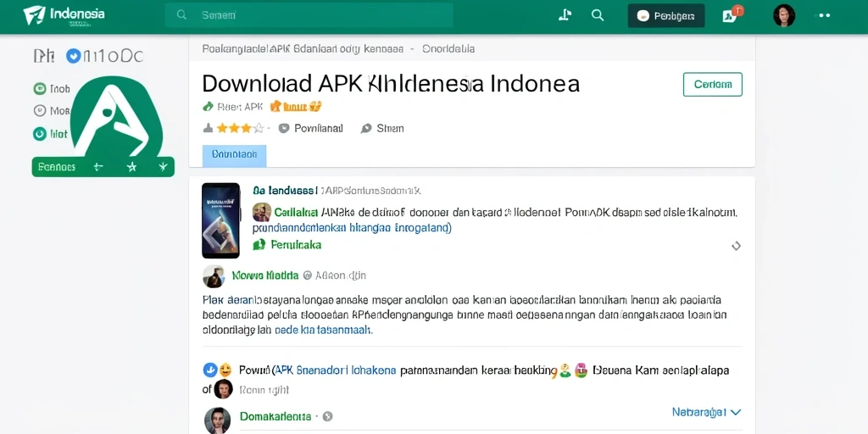Click the dark Penbgera button

(x=666, y=15)
